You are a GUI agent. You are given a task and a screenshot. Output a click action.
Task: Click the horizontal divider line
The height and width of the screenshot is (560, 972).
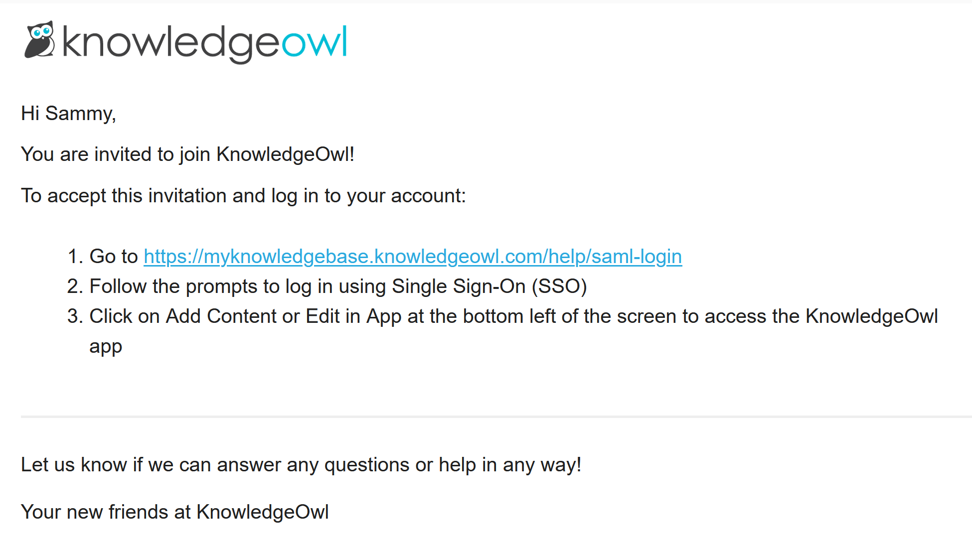click(496, 417)
